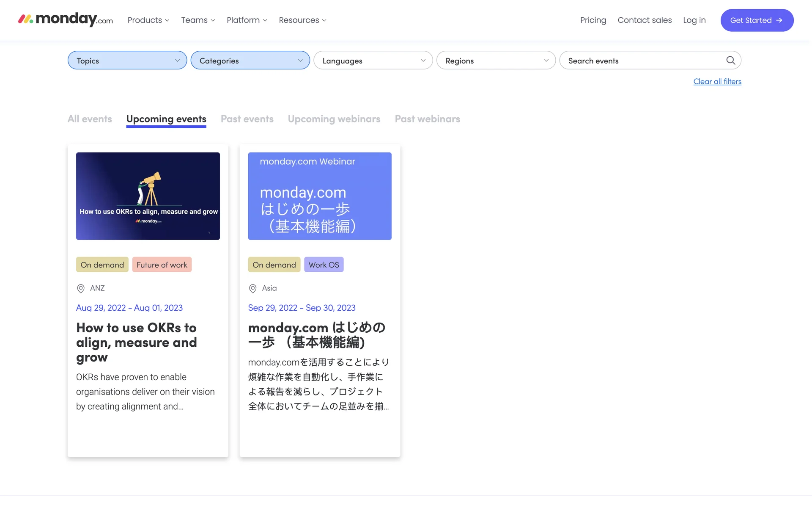
Task: Click the telescope OKRs webinar thumbnail
Action: tap(148, 196)
